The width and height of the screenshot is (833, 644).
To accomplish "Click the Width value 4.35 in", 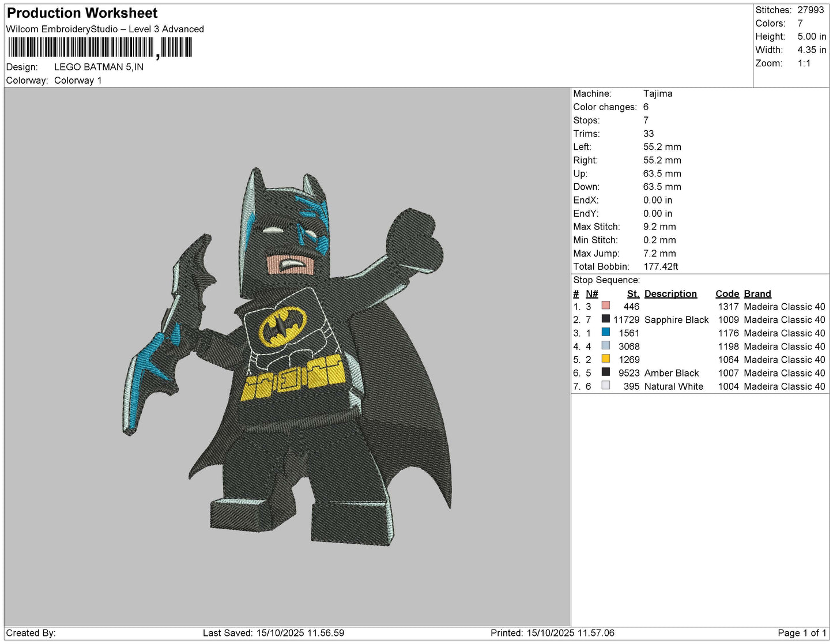I will [x=812, y=50].
